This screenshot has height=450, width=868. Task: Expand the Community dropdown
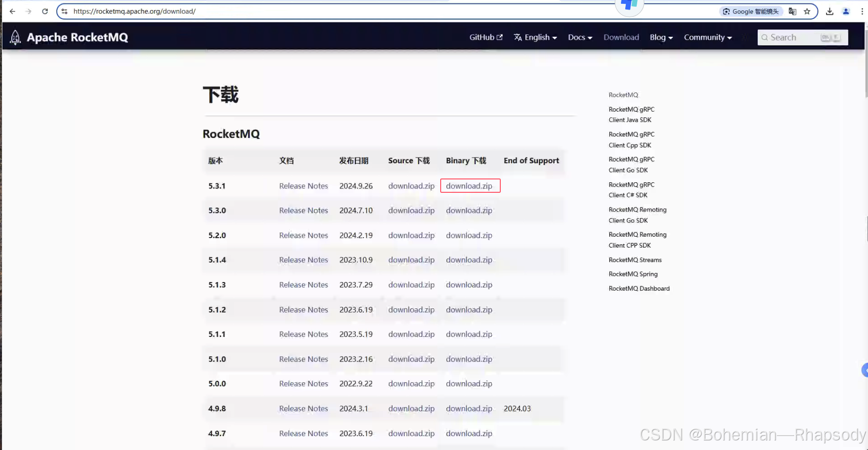pos(707,37)
